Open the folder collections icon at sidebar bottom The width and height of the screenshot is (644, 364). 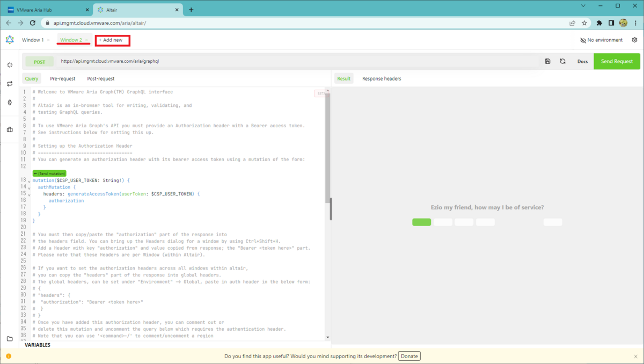coord(10,339)
